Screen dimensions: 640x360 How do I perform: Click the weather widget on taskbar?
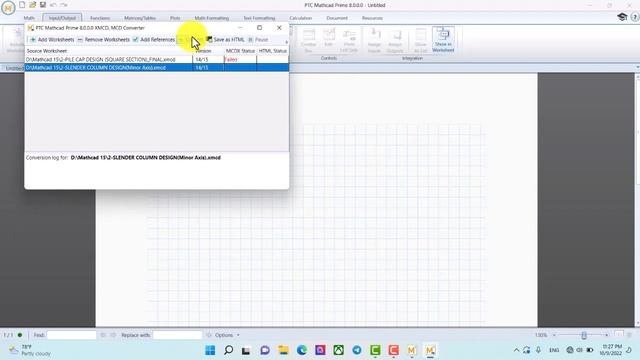31,350
